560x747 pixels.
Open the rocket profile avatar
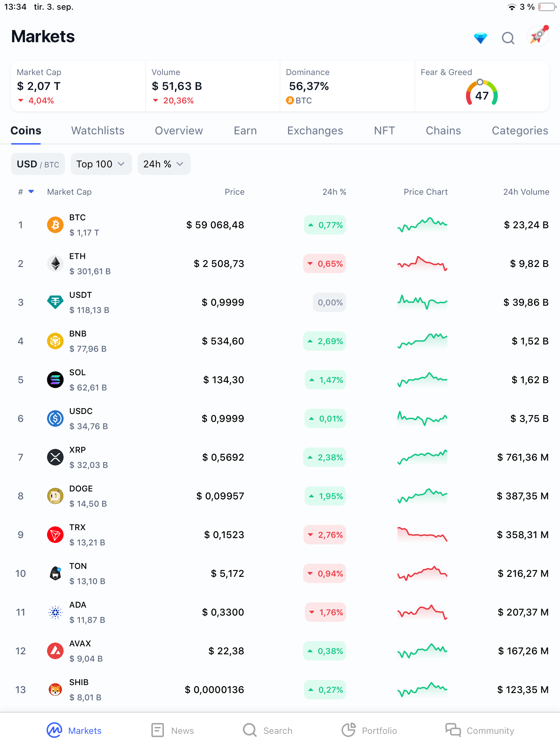pyautogui.click(x=538, y=36)
